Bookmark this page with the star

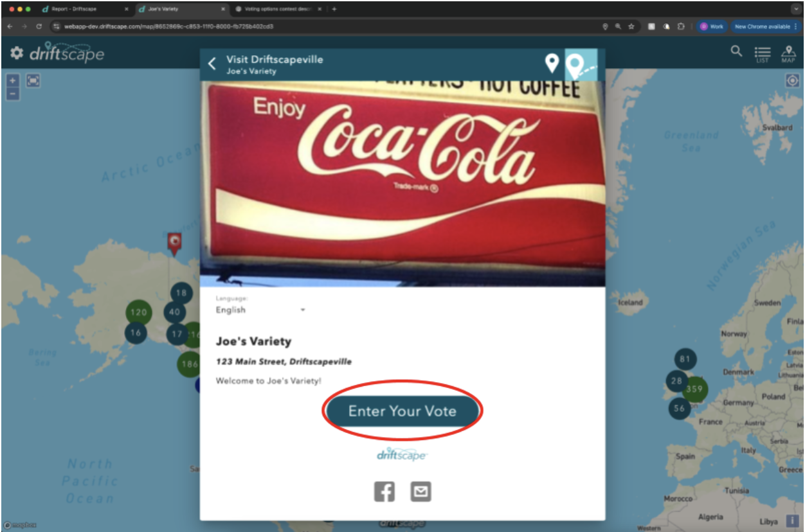[631, 26]
